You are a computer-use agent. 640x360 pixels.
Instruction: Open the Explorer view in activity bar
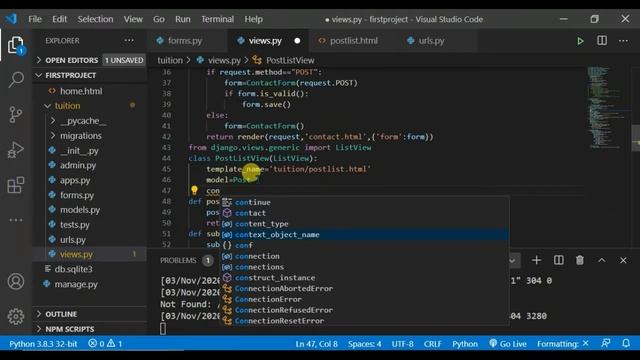point(16,45)
